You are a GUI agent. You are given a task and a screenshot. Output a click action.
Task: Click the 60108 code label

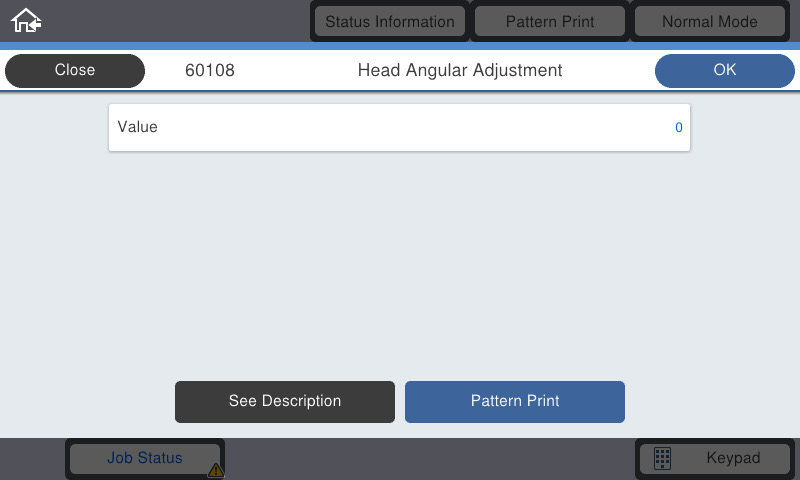[210, 70]
